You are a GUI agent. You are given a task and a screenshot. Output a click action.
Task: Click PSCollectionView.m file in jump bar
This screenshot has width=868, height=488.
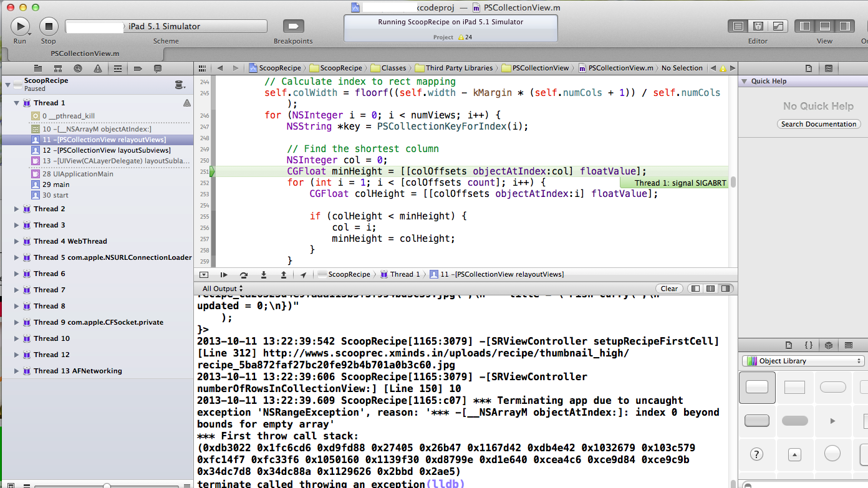point(615,68)
